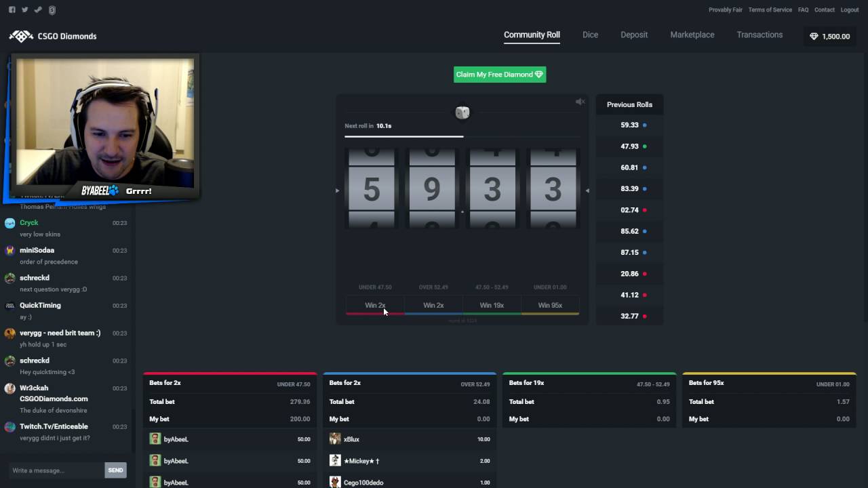Click the Logout link
Image resolution: width=868 pixels, height=488 pixels.
pos(850,10)
